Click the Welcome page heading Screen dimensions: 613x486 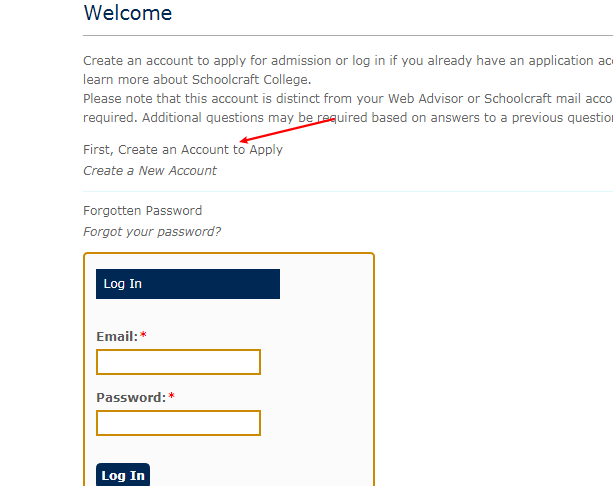pyautogui.click(x=128, y=13)
